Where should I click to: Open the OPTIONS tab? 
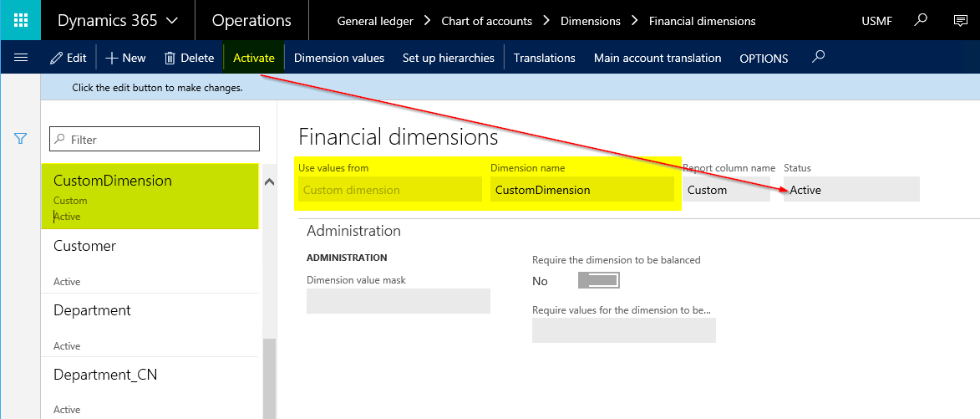[764, 59]
